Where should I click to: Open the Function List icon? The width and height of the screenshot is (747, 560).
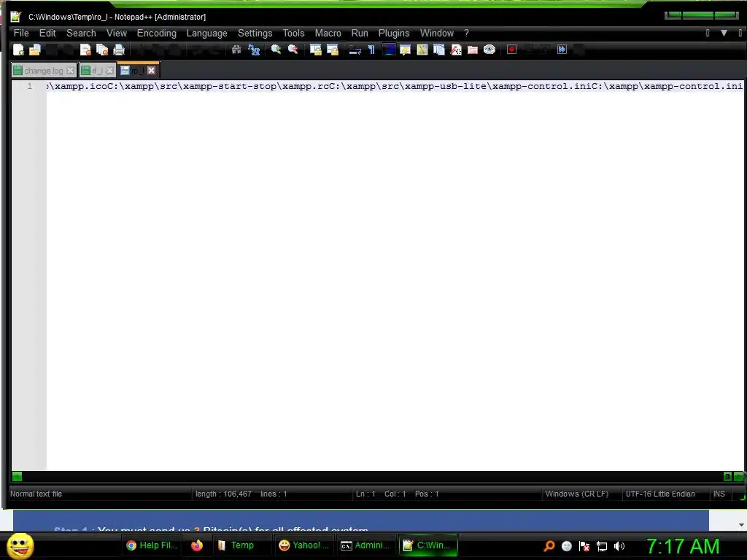tap(456, 50)
